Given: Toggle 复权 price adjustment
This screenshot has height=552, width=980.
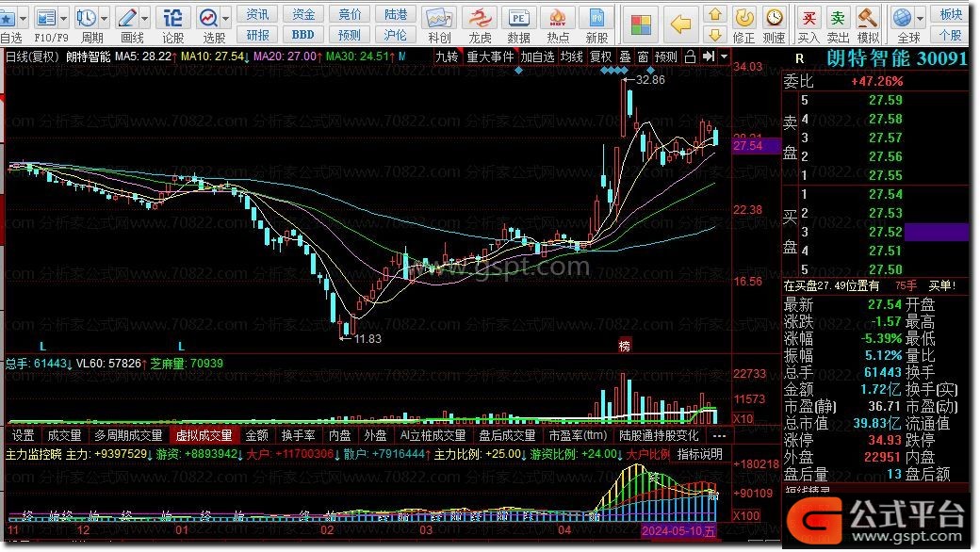Looking at the screenshot, I should (601, 57).
